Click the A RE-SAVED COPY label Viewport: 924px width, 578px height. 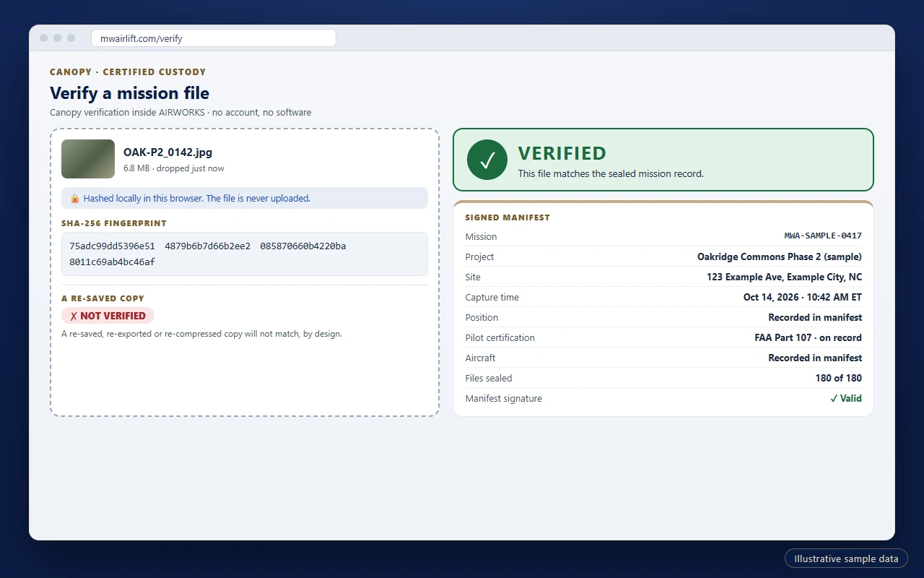click(x=103, y=298)
